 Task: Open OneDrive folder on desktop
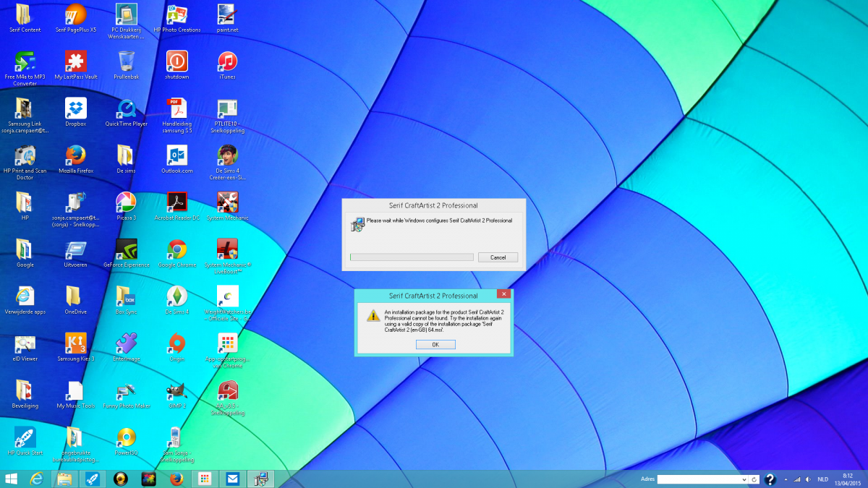coord(75,301)
